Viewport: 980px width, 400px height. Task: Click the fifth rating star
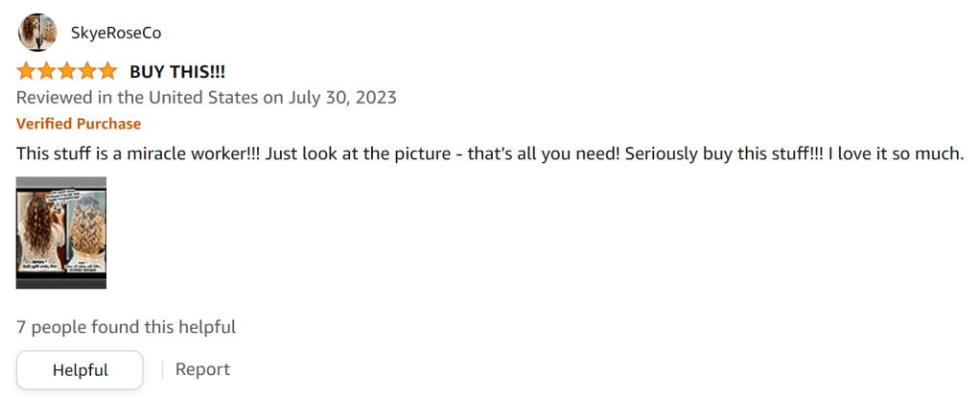(106, 72)
